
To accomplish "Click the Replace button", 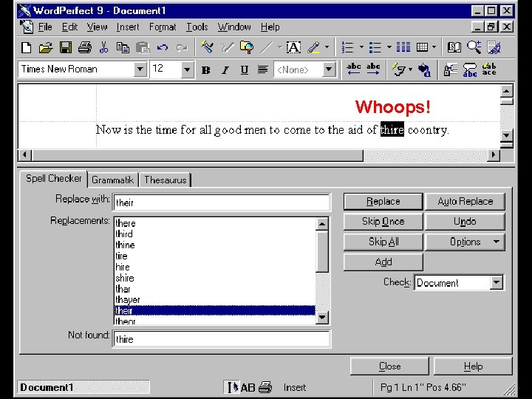I will click(383, 202).
